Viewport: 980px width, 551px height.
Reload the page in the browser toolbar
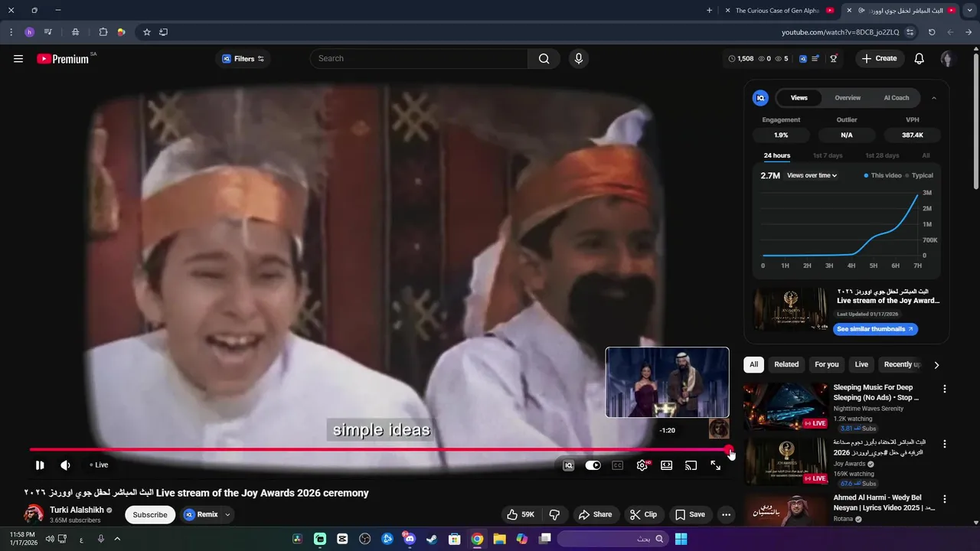click(x=932, y=32)
